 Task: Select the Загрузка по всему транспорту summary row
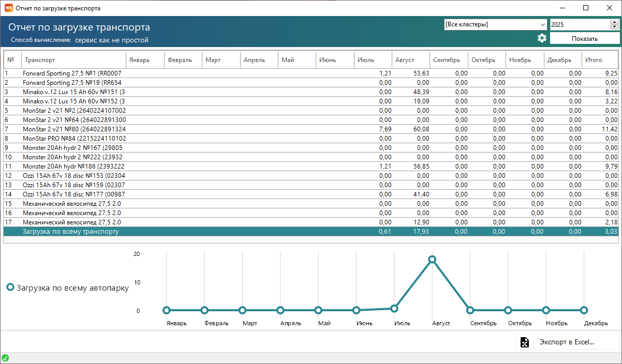[71, 232]
